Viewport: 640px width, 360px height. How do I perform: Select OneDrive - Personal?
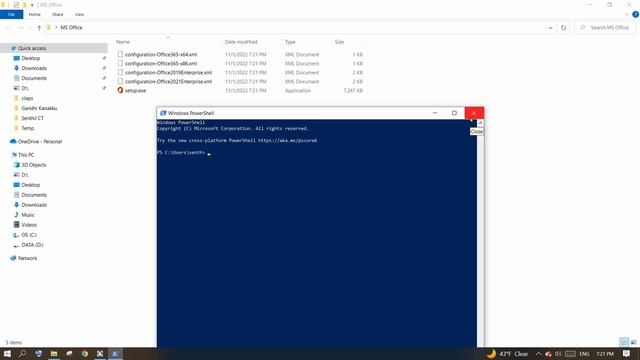pyautogui.click(x=40, y=142)
